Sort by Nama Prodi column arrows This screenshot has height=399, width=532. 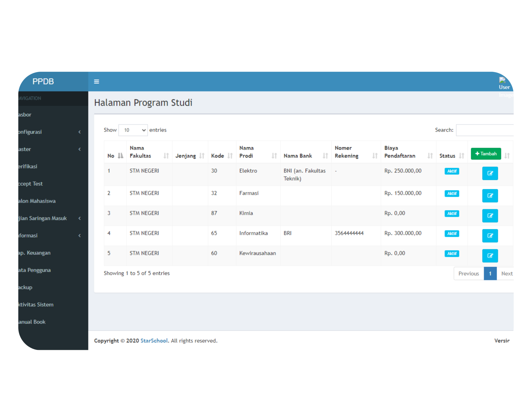point(274,156)
